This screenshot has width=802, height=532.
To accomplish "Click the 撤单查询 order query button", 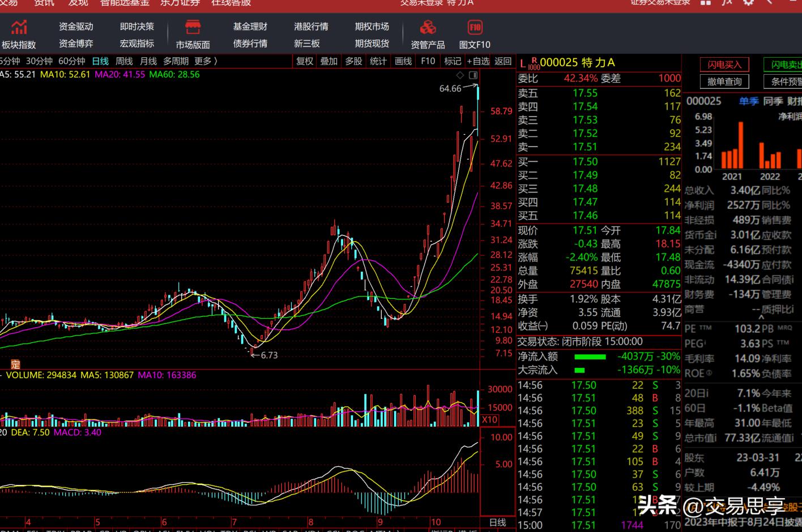I will point(724,81).
